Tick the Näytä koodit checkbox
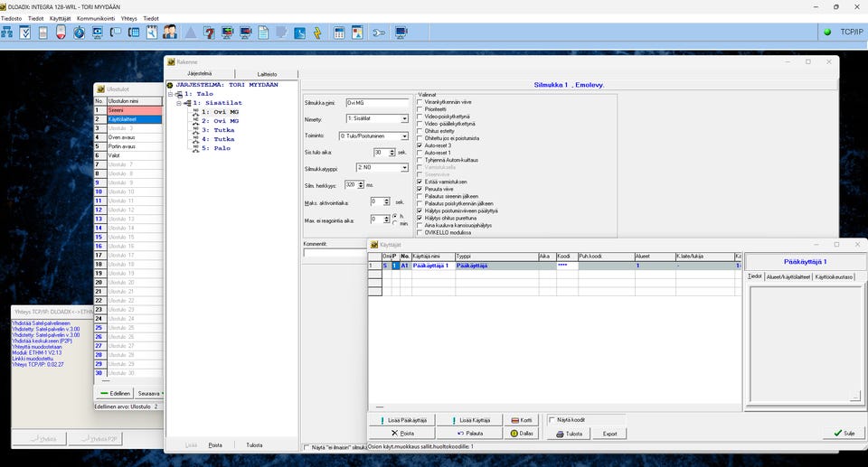Screen dimensions: 868x467 tap(552, 420)
